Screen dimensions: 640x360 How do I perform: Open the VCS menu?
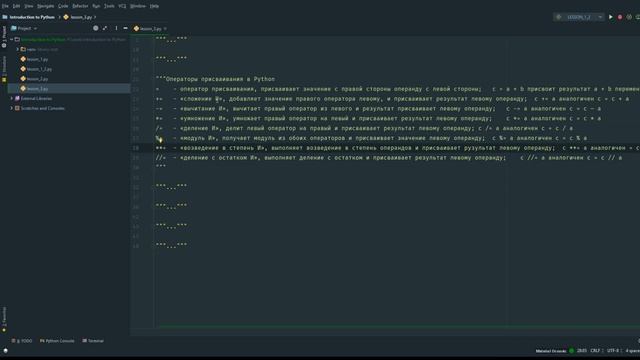122,6
